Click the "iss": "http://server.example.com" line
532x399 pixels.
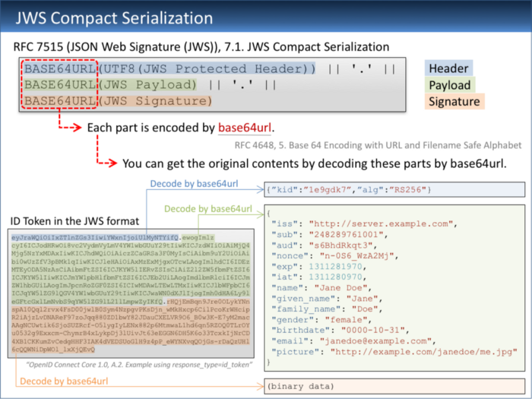coord(364,223)
